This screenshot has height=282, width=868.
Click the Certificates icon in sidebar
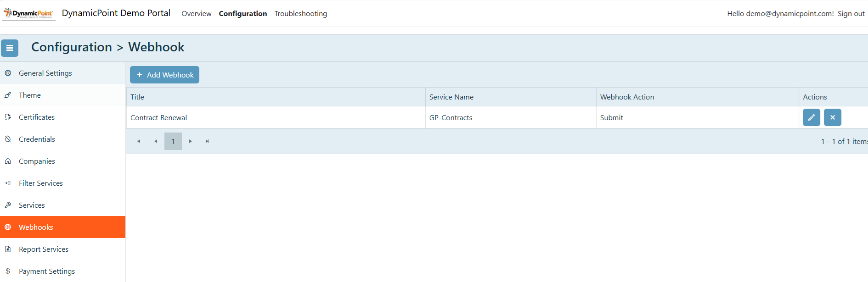[x=8, y=117]
